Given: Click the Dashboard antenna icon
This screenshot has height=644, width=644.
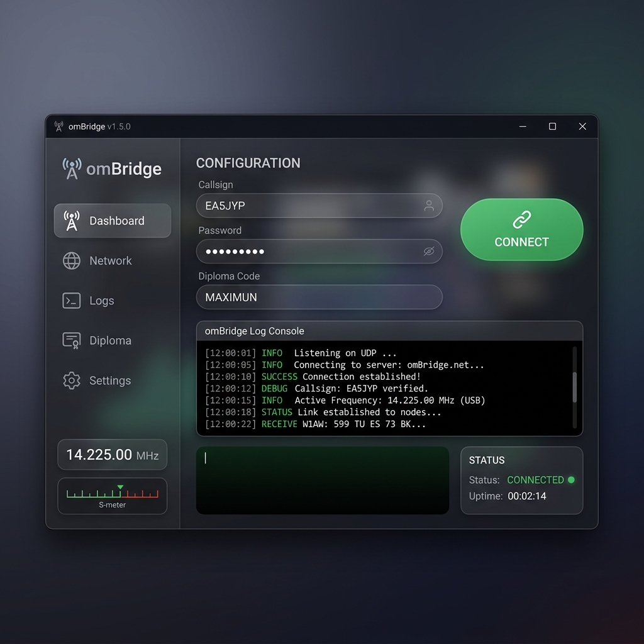Looking at the screenshot, I should click(x=72, y=221).
